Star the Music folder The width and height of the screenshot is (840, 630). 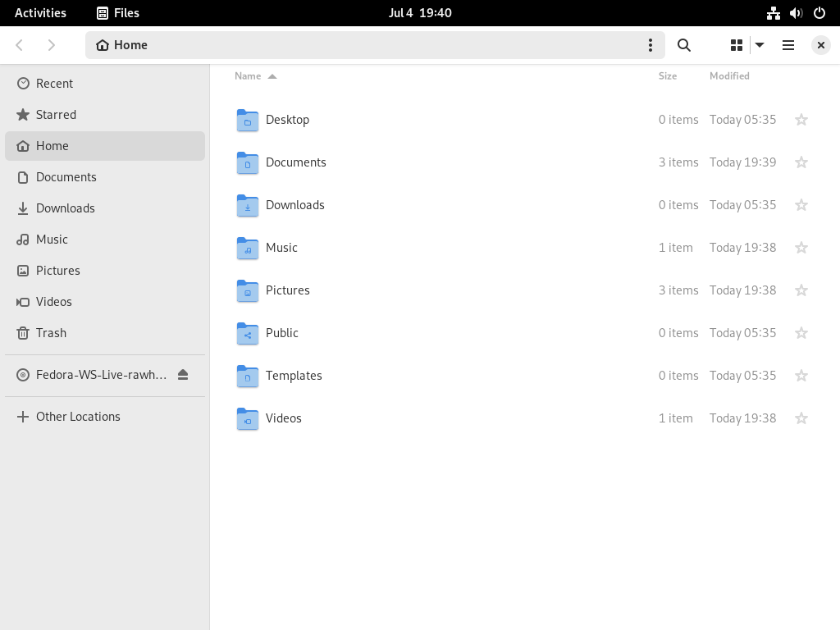coord(801,248)
